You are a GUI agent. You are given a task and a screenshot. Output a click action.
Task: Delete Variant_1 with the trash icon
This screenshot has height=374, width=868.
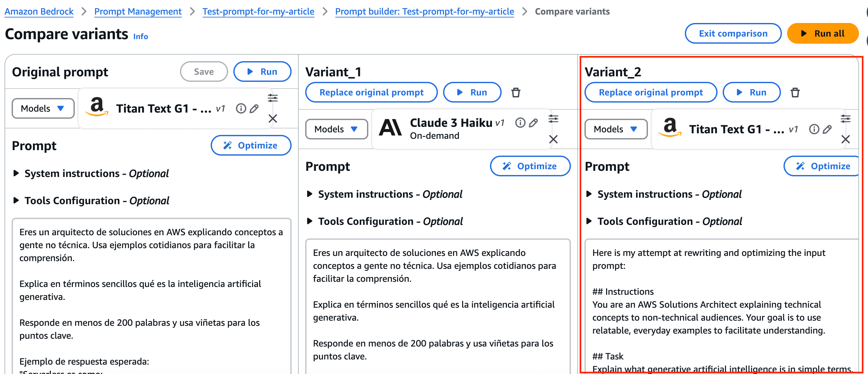(516, 92)
